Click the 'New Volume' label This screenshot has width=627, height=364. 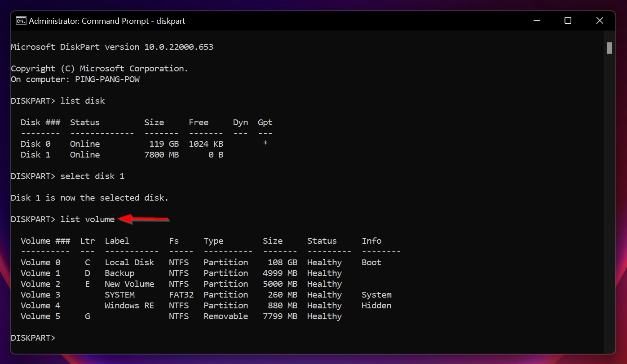click(129, 284)
